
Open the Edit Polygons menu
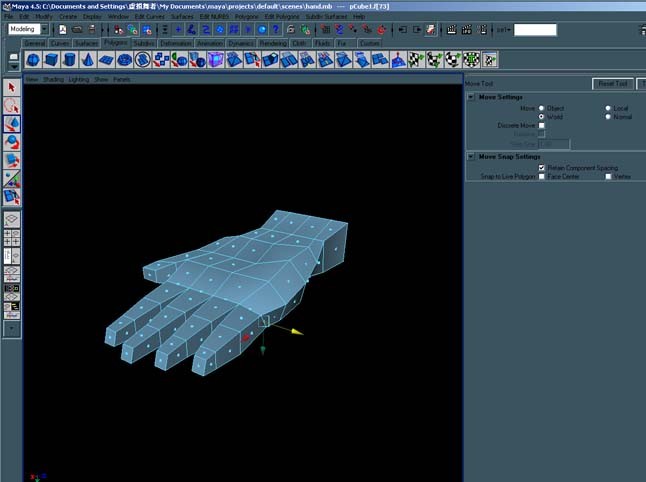[282, 16]
